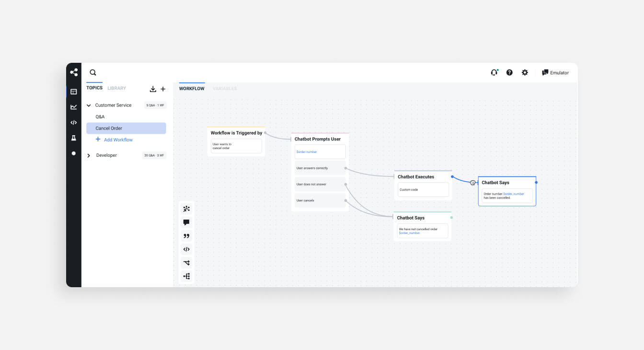The width and height of the screenshot is (644, 350).
Task: Expand the Developer topic
Action: tap(89, 155)
